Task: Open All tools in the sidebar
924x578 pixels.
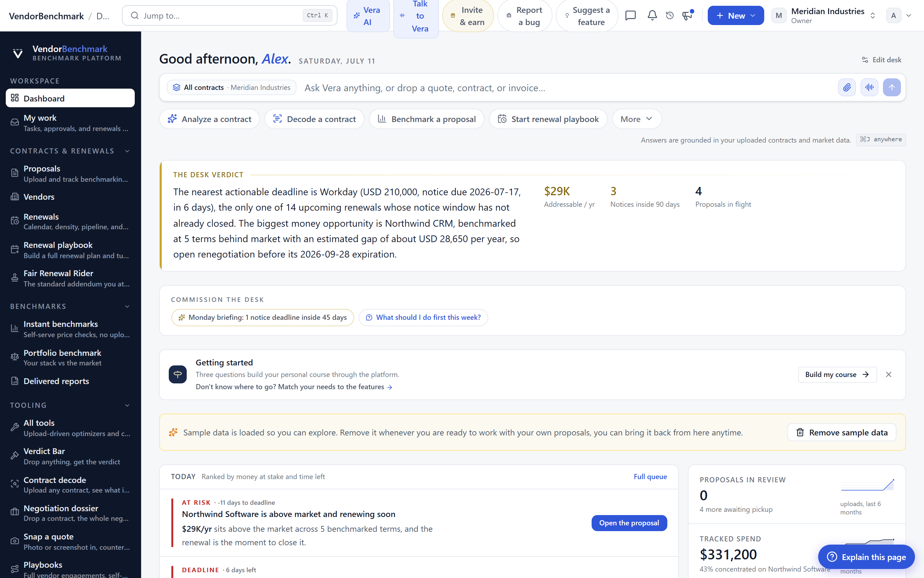Action: click(x=70, y=428)
